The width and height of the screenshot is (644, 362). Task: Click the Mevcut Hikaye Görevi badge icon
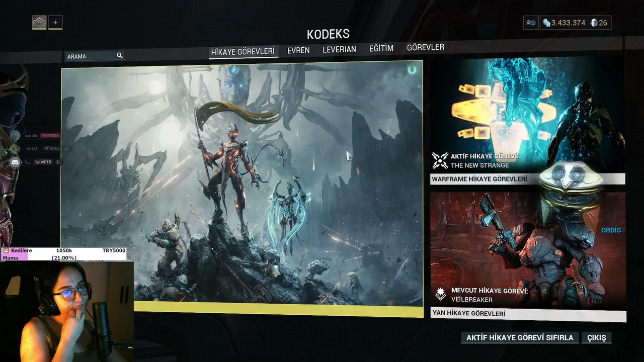[441, 294]
